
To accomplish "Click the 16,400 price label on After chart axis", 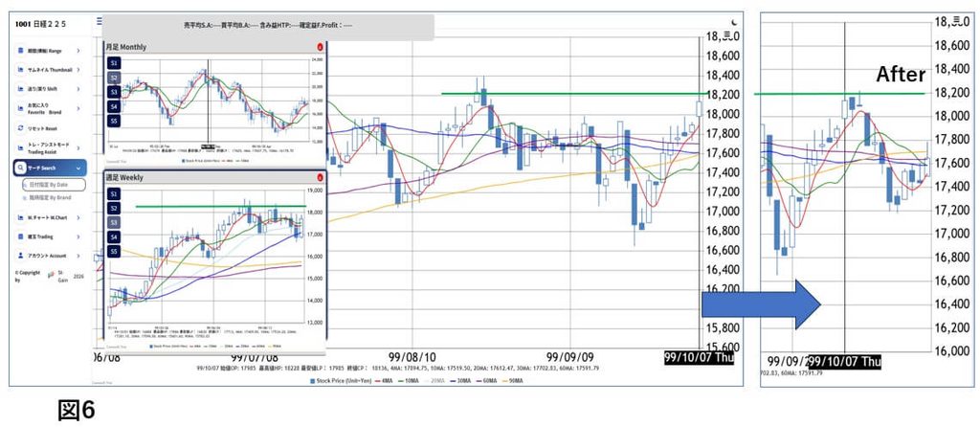I will (x=951, y=304).
